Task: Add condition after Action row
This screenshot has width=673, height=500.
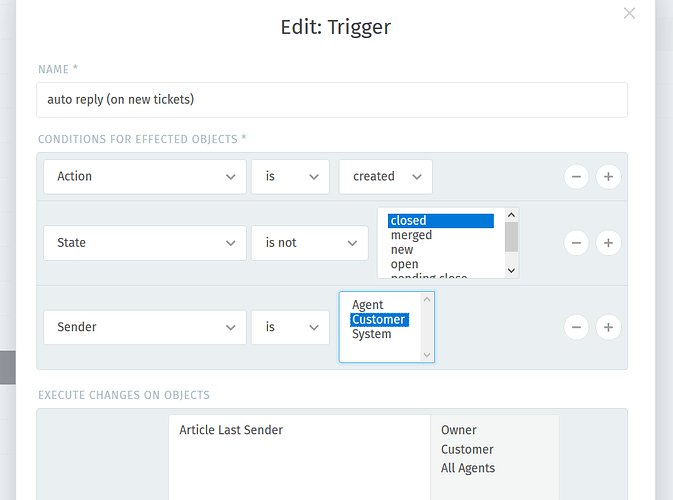Action: (608, 176)
